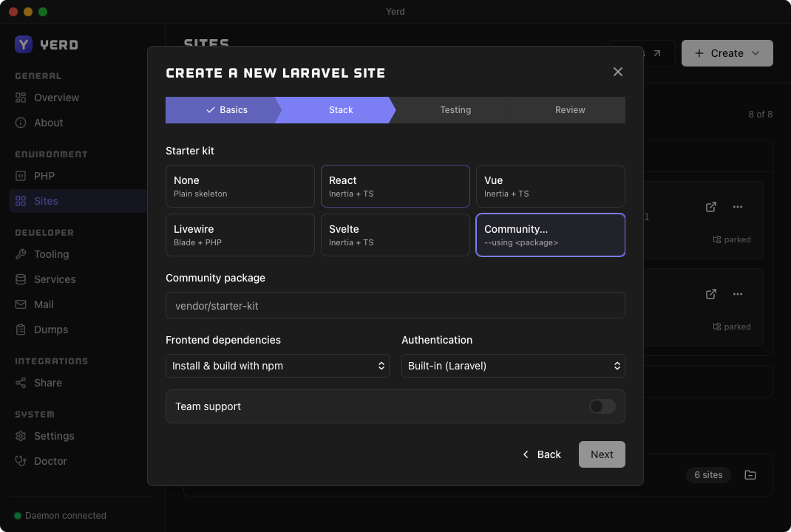Click the Starter kit heading
The image size is (791, 532).
click(x=190, y=151)
